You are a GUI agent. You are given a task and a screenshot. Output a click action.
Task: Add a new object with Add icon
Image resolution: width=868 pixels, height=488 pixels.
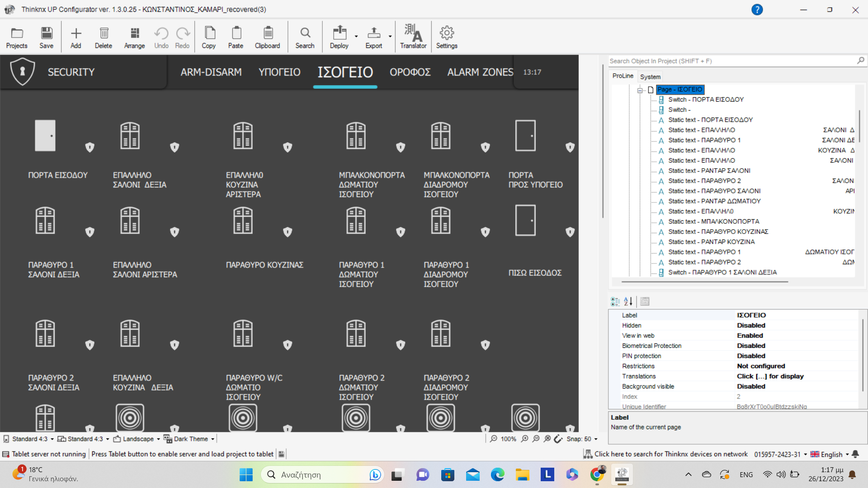[x=76, y=38]
